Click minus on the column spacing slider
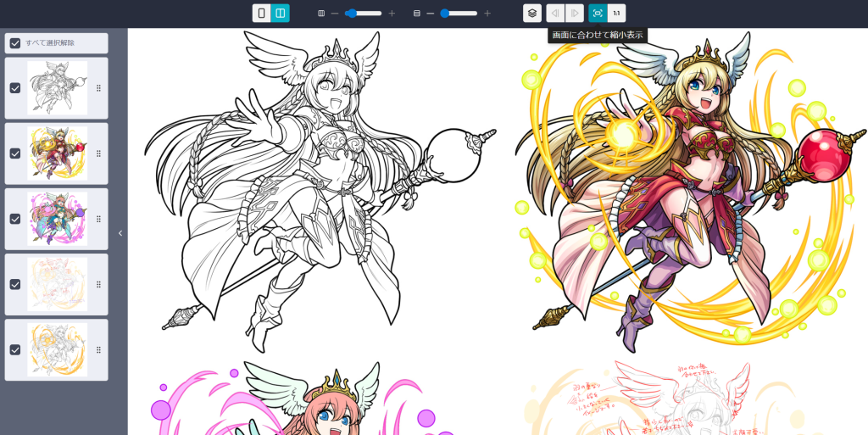868x435 pixels. (x=335, y=14)
